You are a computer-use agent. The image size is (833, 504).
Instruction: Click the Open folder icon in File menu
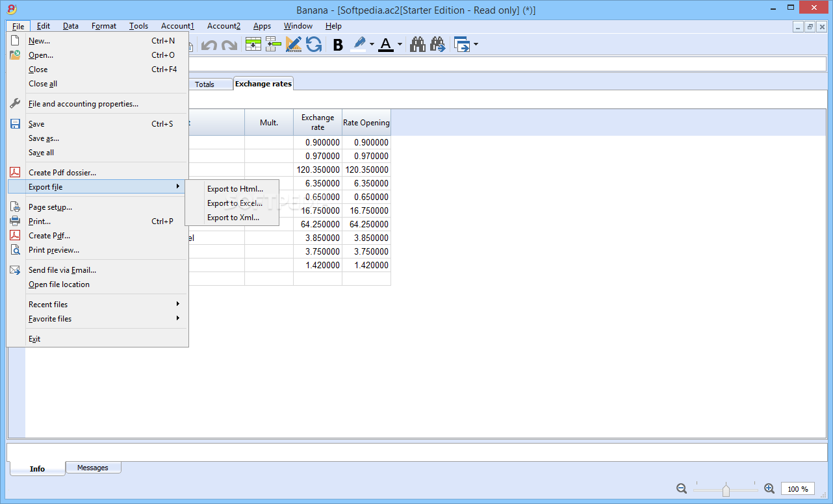coord(15,55)
